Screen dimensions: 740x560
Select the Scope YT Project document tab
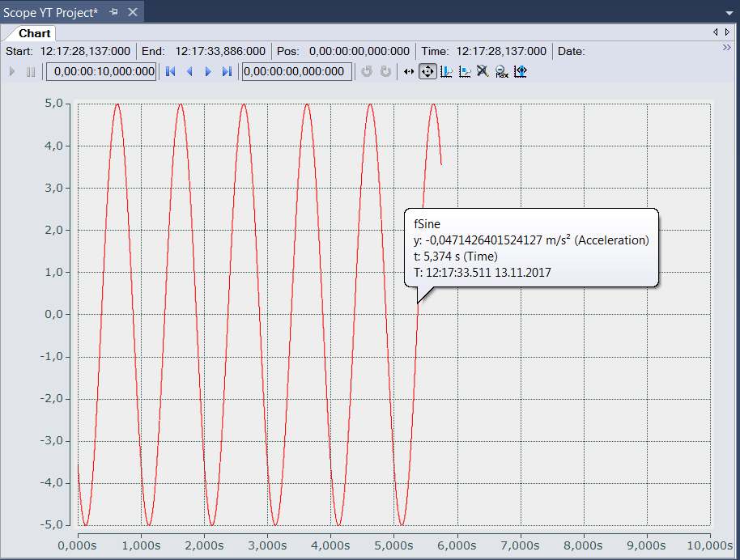click(x=50, y=13)
